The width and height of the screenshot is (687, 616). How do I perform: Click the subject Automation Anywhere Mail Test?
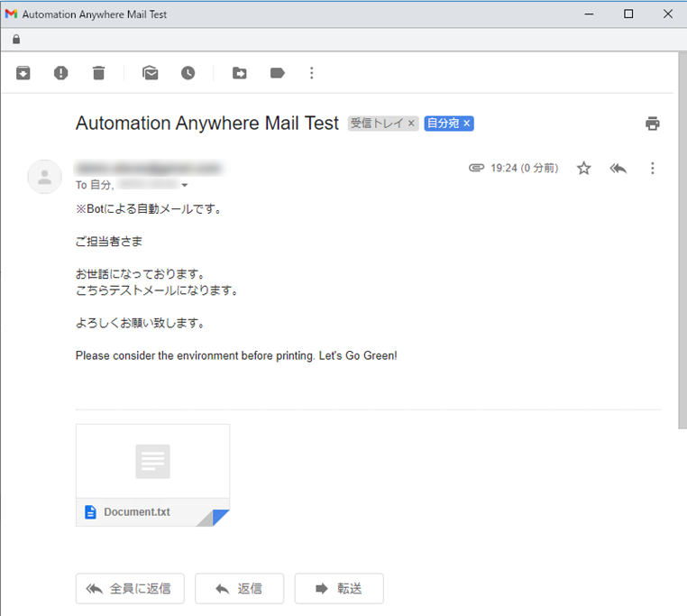pyautogui.click(x=206, y=124)
